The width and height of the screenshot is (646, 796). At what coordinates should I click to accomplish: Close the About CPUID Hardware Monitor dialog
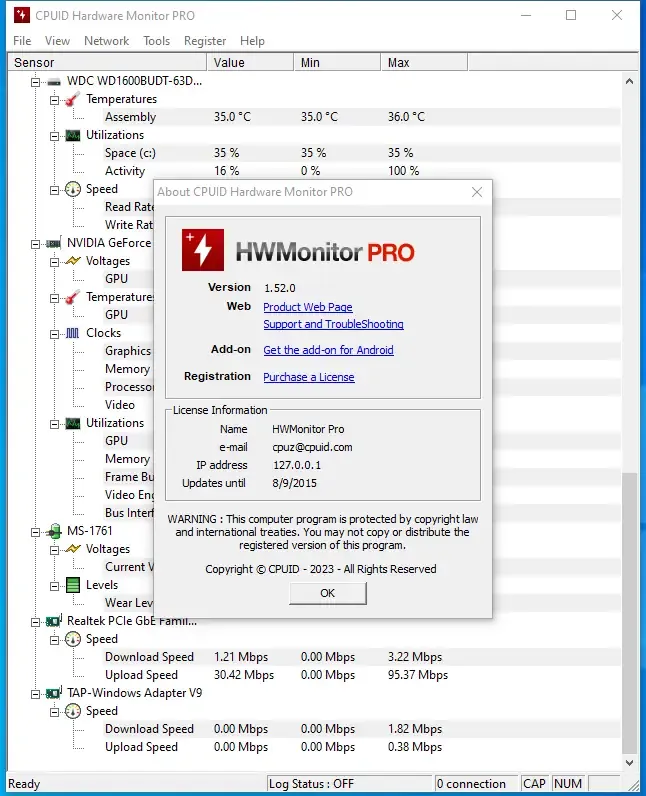tap(477, 192)
